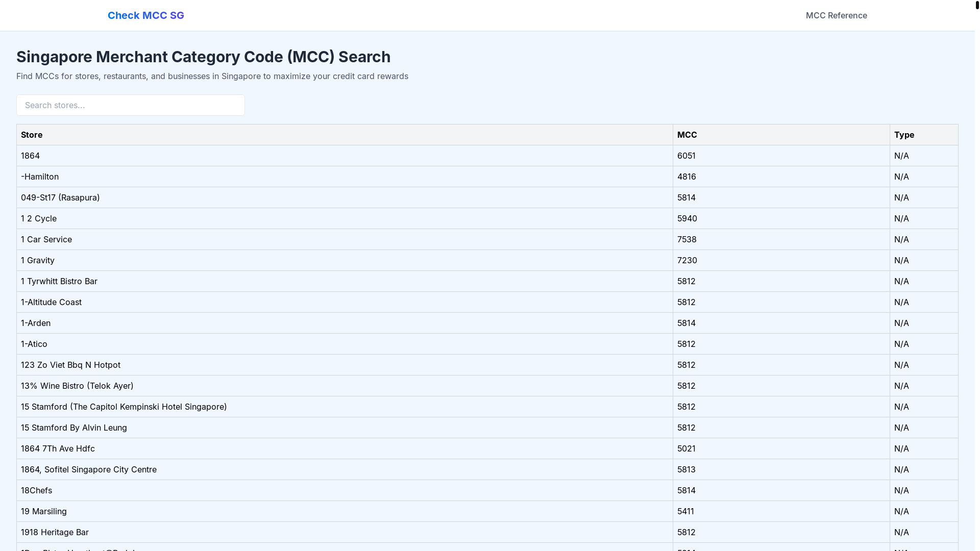
Task: Click MCC value 5021
Action: [x=781, y=448]
